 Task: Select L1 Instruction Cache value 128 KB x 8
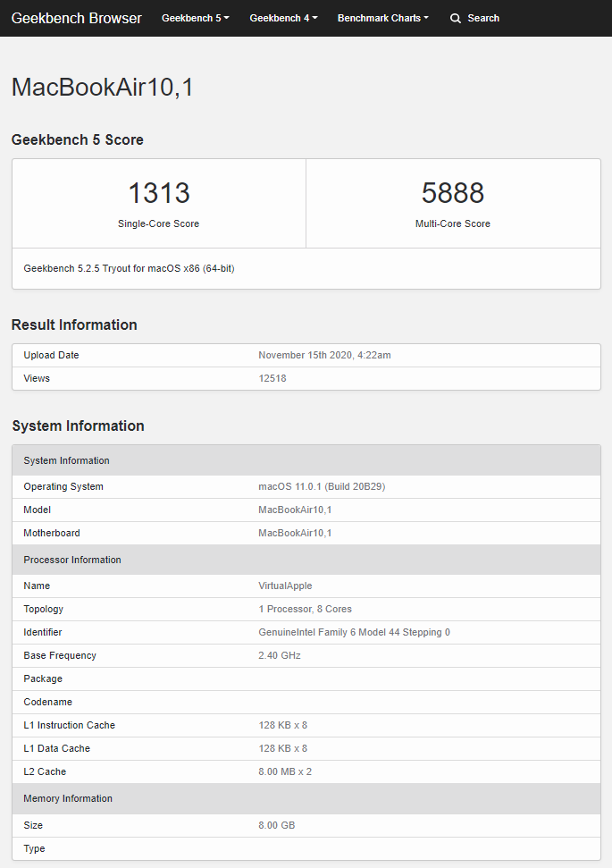[282, 725]
